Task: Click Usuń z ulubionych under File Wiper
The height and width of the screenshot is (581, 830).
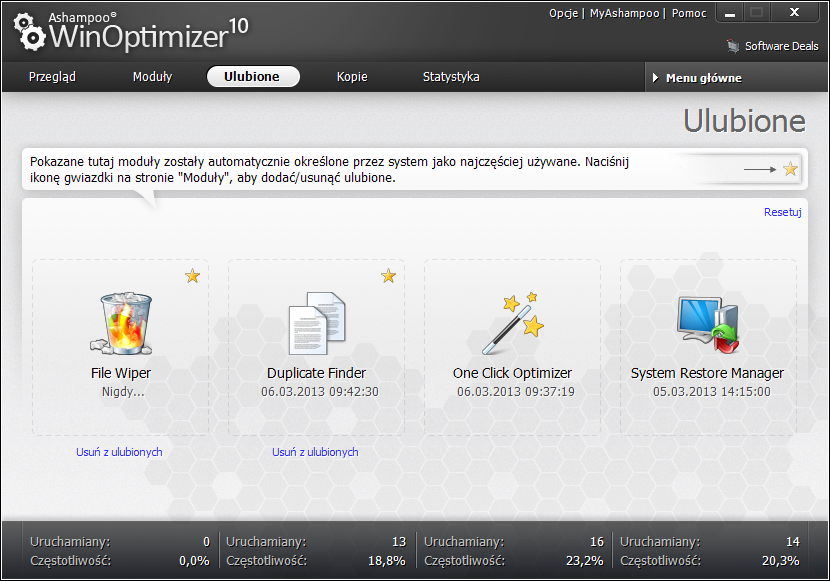Action: coord(119,452)
